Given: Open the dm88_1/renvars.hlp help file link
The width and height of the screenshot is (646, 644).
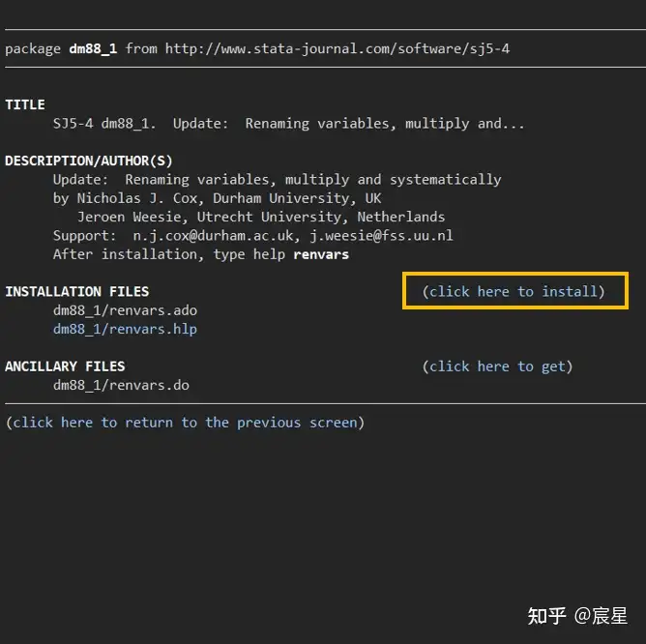Looking at the screenshot, I should click(x=125, y=329).
